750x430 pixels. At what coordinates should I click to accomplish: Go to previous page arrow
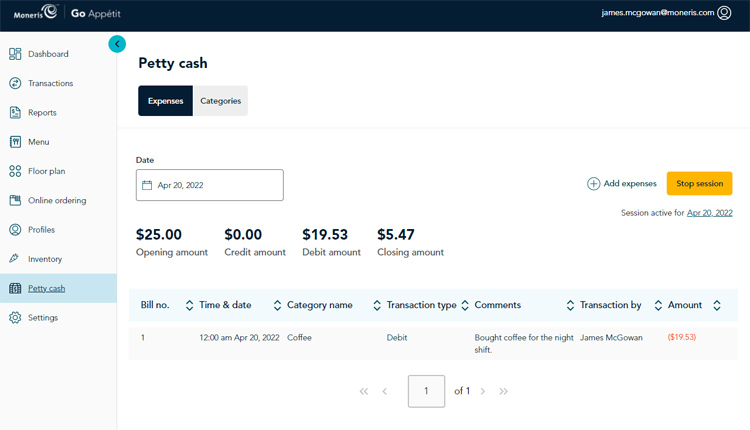click(x=385, y=391)
